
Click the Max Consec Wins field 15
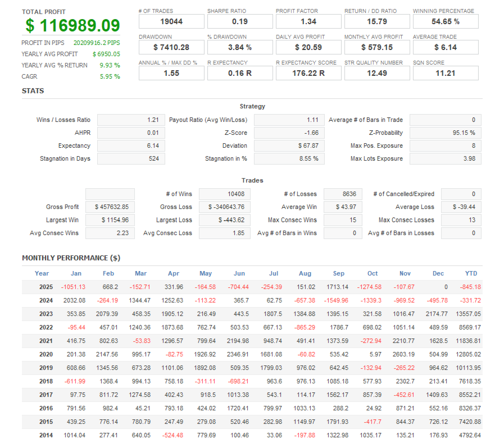pyautogui.click(x=343, y=220)
